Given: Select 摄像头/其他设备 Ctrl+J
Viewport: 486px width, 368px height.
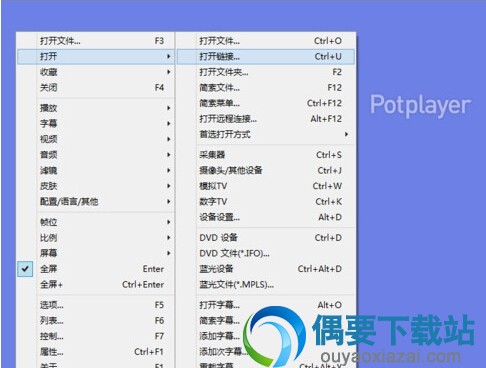Looking at the screenshot, I should click(x=265, y=170).
